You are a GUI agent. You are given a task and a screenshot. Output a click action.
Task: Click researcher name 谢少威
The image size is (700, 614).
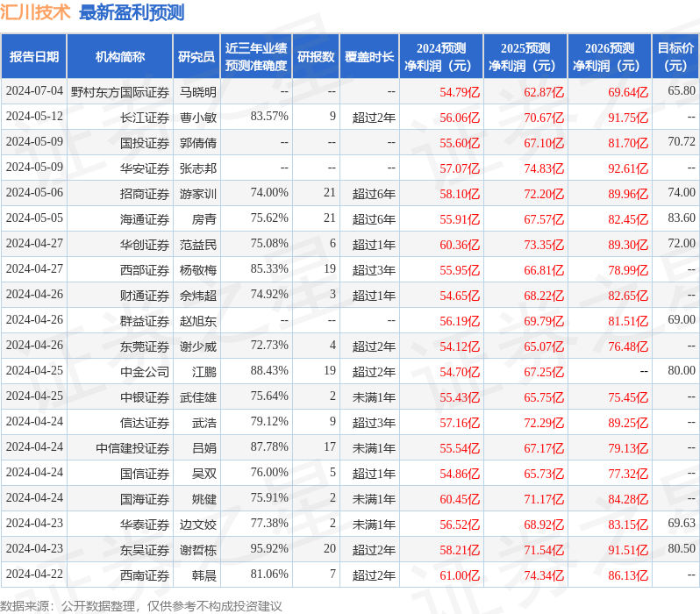[197, 346]
